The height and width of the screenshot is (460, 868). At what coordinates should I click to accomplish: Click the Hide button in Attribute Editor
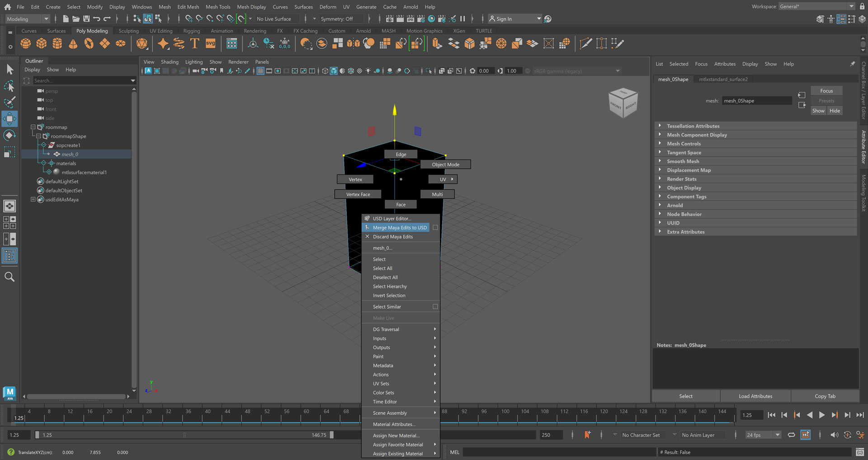[x=835, y=111]
